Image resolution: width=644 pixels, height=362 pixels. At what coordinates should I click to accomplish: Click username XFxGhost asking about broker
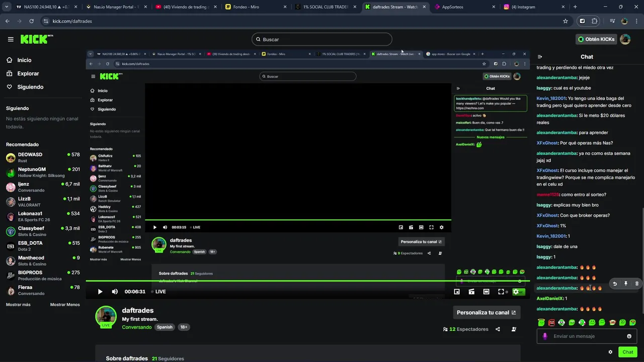(547, 215)
